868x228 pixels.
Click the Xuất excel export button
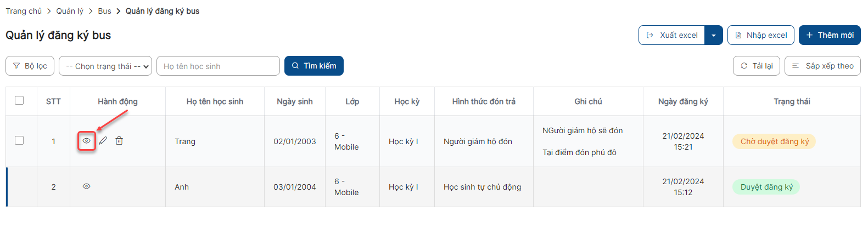coord(672,35)
